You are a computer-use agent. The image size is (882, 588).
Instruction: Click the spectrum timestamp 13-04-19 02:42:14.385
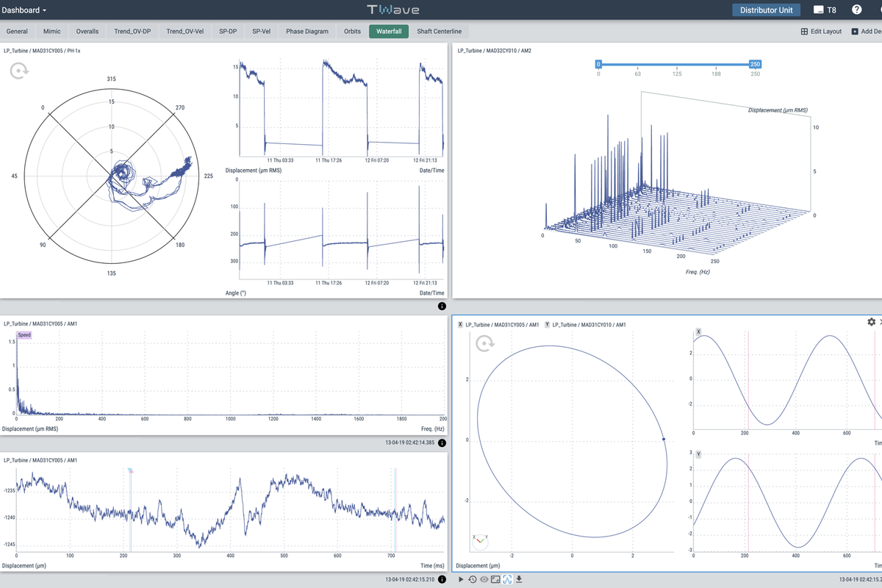(x=409, y=442)
